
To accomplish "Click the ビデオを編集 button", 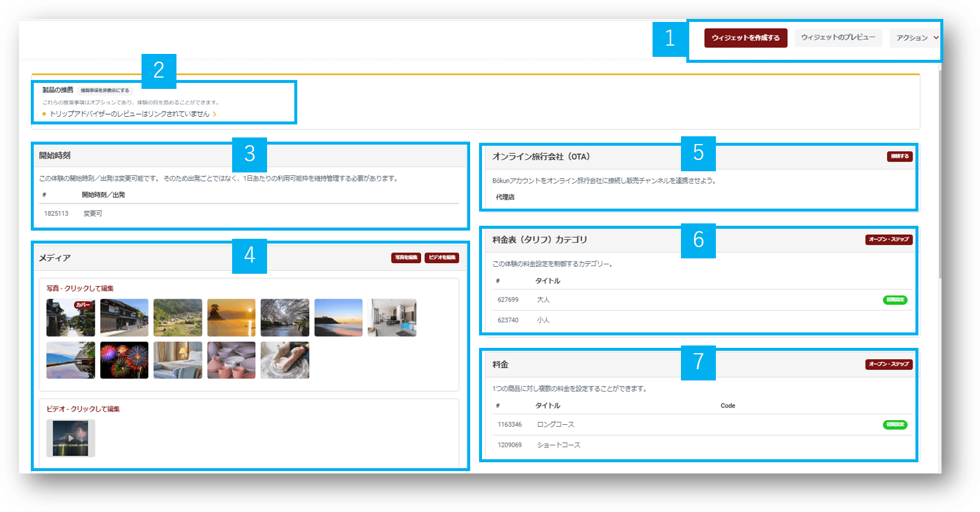I will (x=442, y=257).
